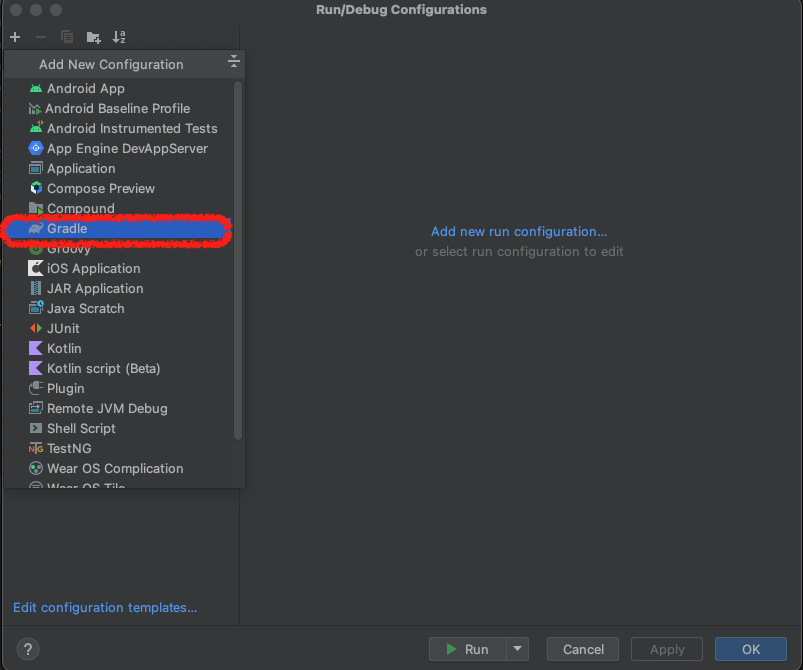This screenshot has height=670, width=803.
Task: Select TestNG configuration type
Action: coord(119,448)
